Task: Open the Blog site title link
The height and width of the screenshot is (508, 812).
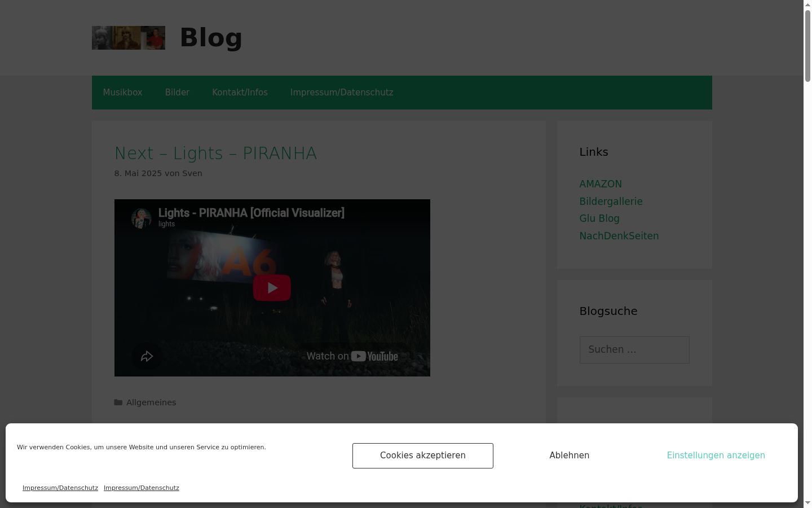Action: click(x=211, y=38)
